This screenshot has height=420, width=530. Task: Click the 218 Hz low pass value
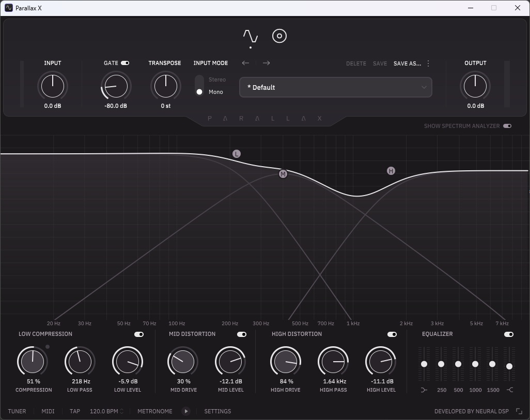81,381
